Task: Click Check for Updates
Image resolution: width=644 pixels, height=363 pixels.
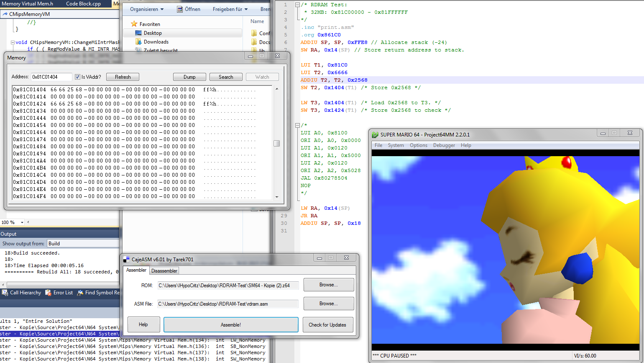Action: point(327,324)
